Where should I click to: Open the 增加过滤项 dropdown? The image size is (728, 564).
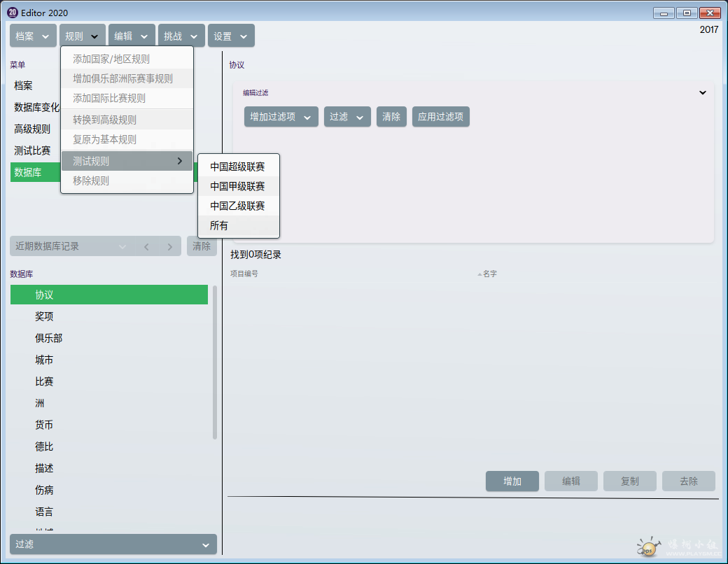click(281, 117)
